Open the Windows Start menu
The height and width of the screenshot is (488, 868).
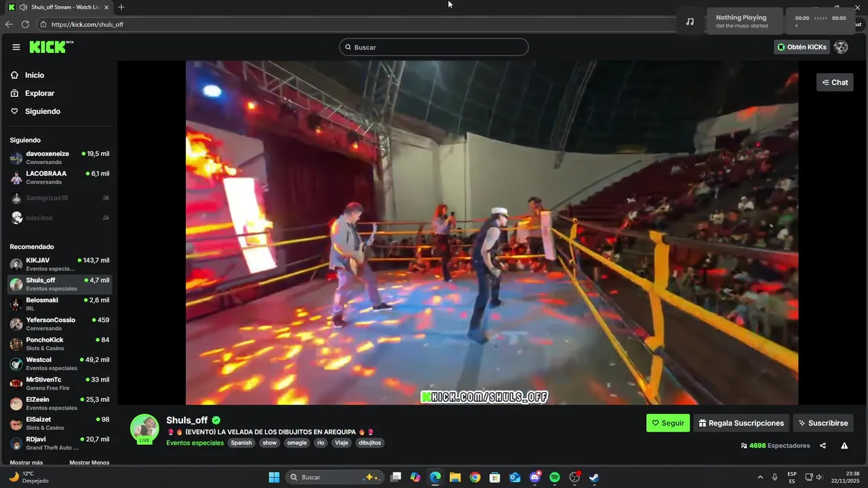[274, 477]
